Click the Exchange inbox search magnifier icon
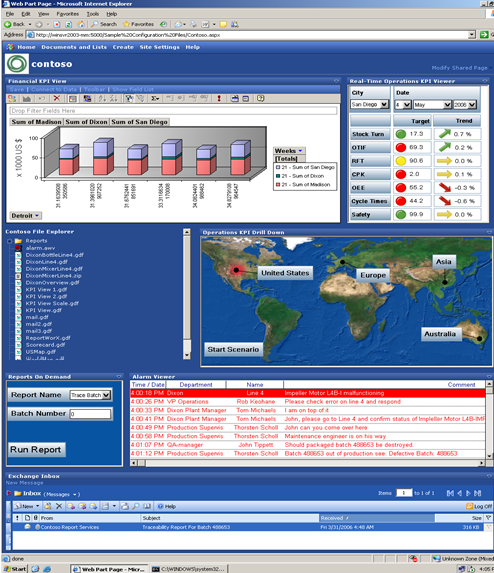This screenshot has height=573, width=494. click(136, 506)
